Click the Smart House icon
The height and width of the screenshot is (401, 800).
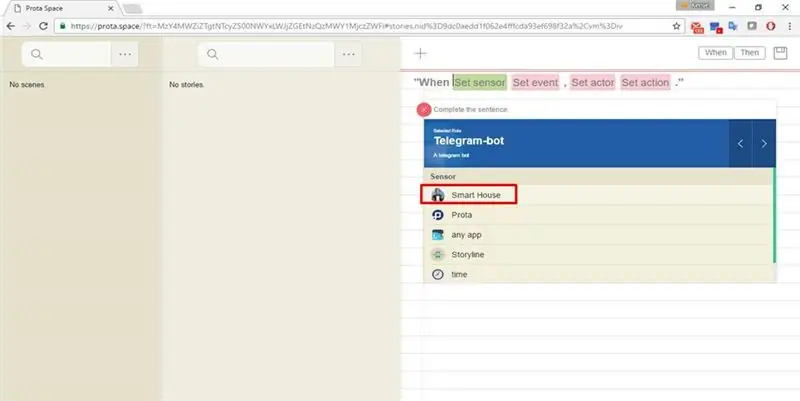point(438,195)
